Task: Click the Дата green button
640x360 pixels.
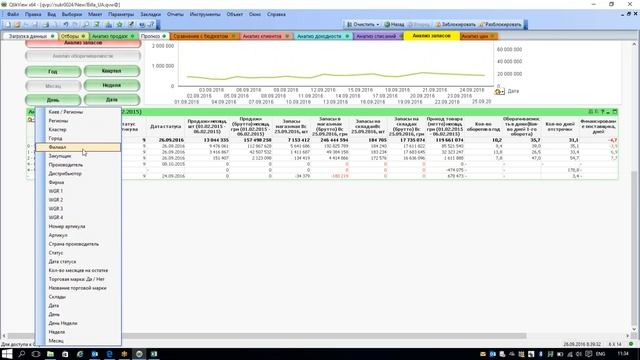Action: 111,100
